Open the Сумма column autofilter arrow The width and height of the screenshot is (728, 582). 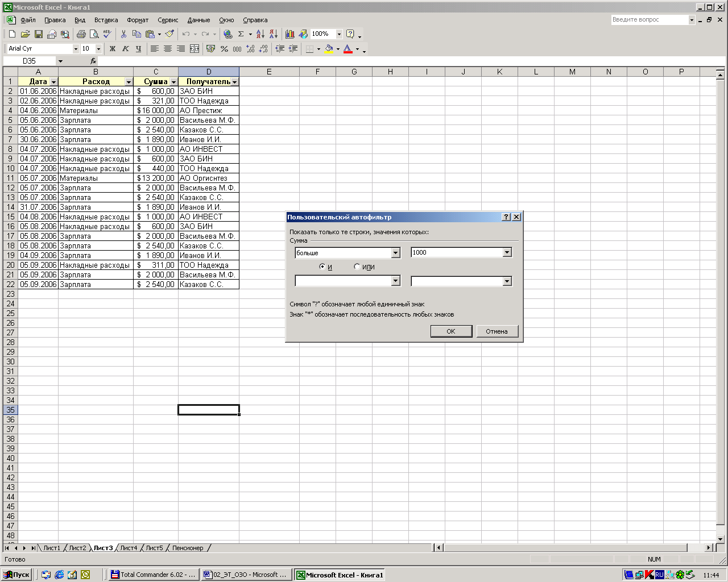[174, 82]
